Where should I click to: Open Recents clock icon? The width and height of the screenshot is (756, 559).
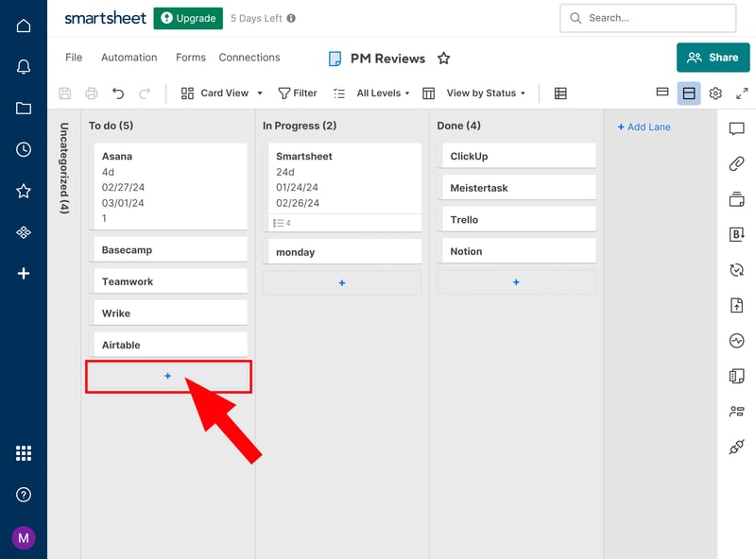click(x=23, y=149)
